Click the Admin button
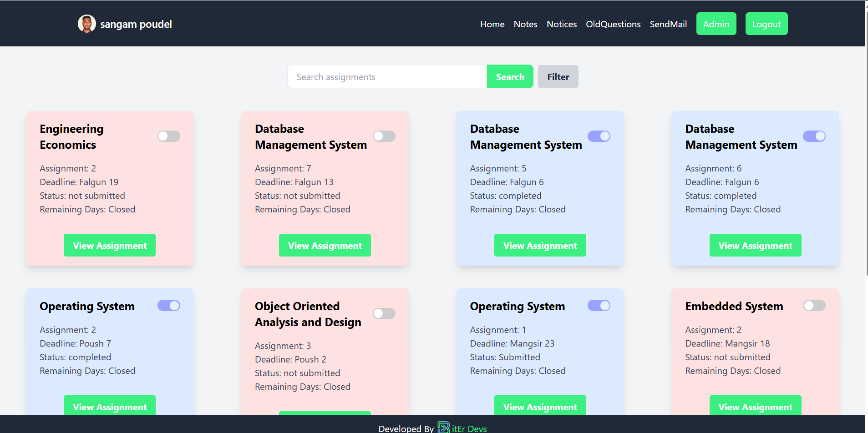The width and height of the screenshot is (868, 433). 716,24
